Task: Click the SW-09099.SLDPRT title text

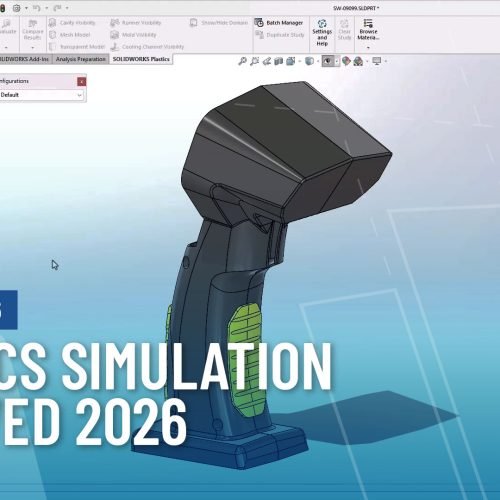Action: tap(356, 8)
